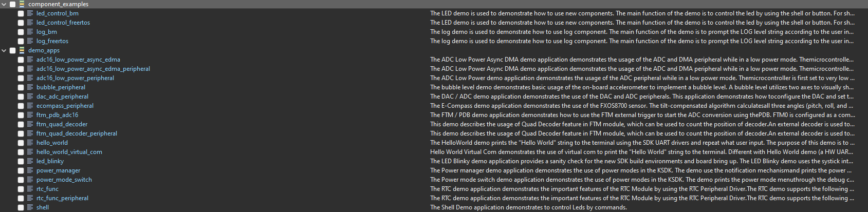
Task: Toggle the component_examples group checkbox
Action: pos(13,4)
